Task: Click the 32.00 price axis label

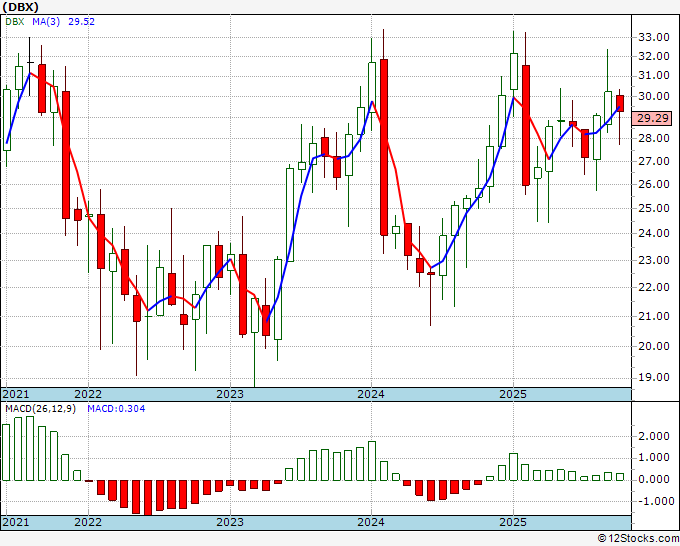Action: click(654, 56)
